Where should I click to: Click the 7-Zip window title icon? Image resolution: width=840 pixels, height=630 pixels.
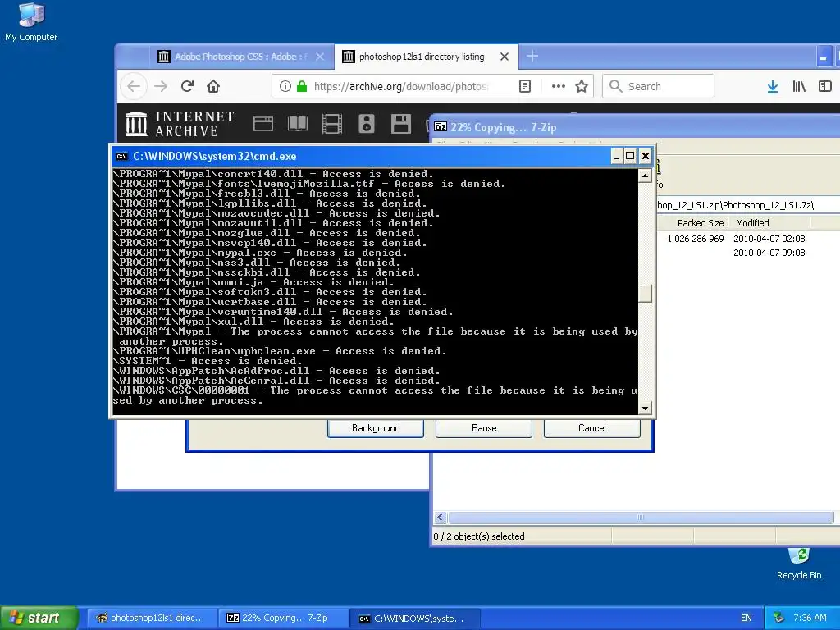[x=441, y=127]
